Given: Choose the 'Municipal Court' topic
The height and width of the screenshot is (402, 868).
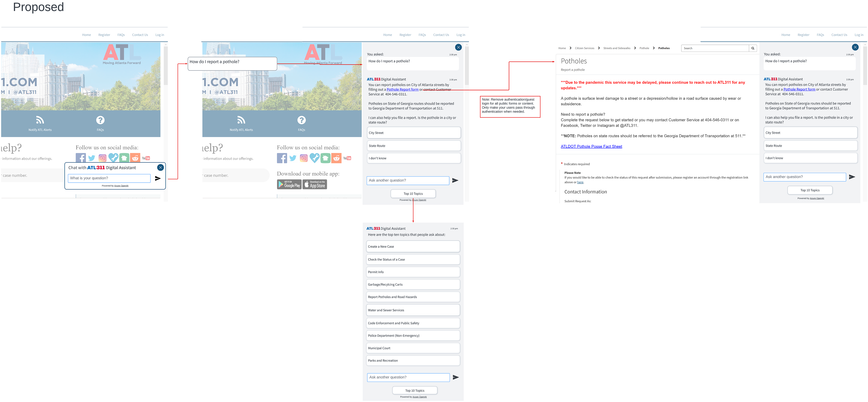Looking at the screenshot, I should (x=413, y=348).
